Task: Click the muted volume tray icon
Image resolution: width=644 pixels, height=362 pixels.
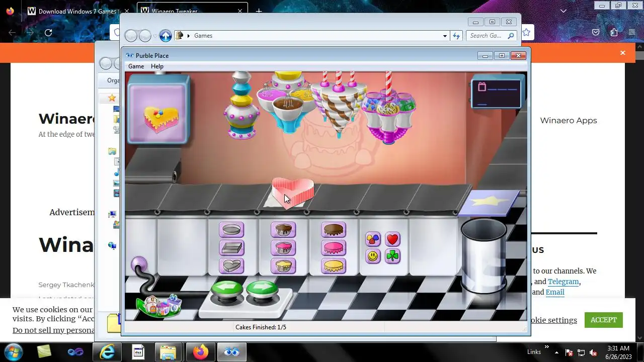Action: 593,352
